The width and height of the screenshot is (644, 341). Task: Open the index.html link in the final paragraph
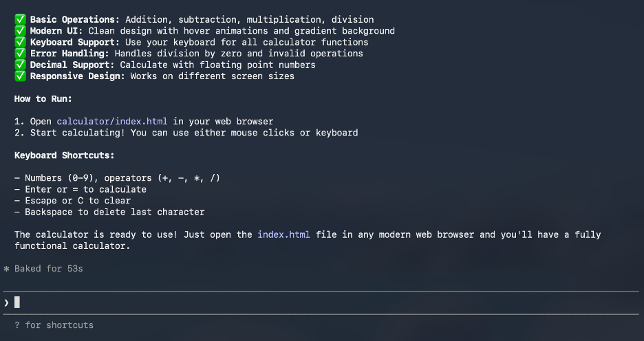(x=283, y=234)
